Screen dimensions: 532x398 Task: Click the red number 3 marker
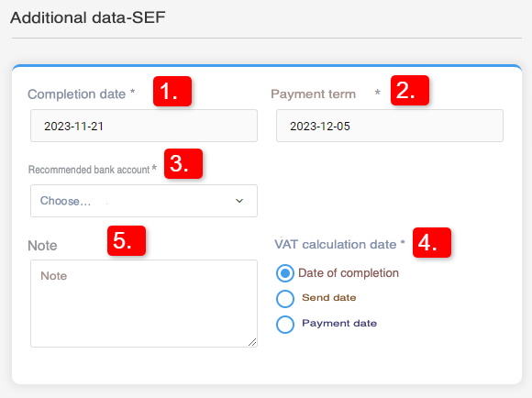click(183, 163)
